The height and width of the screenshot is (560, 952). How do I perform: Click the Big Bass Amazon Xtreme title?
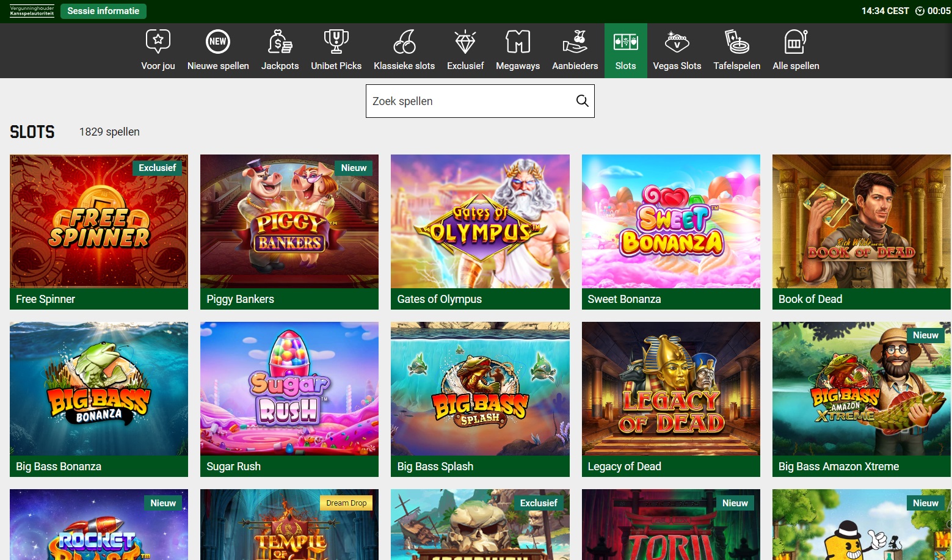[x=838, y=467]
